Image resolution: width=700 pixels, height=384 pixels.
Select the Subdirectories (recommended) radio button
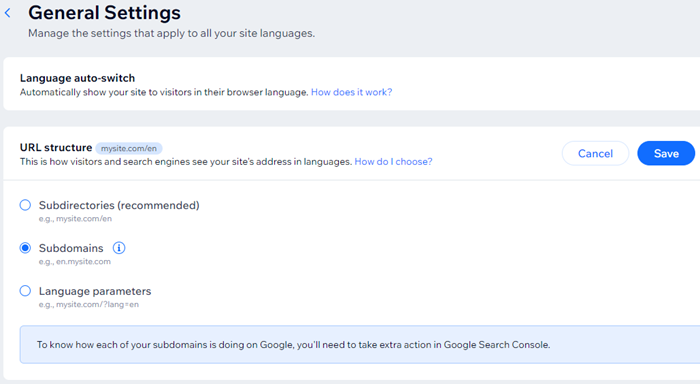coord(25,205)
